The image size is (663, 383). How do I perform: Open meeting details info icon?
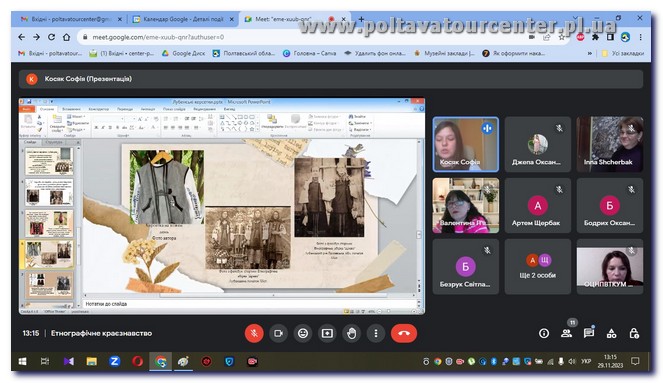coord(544,334)
